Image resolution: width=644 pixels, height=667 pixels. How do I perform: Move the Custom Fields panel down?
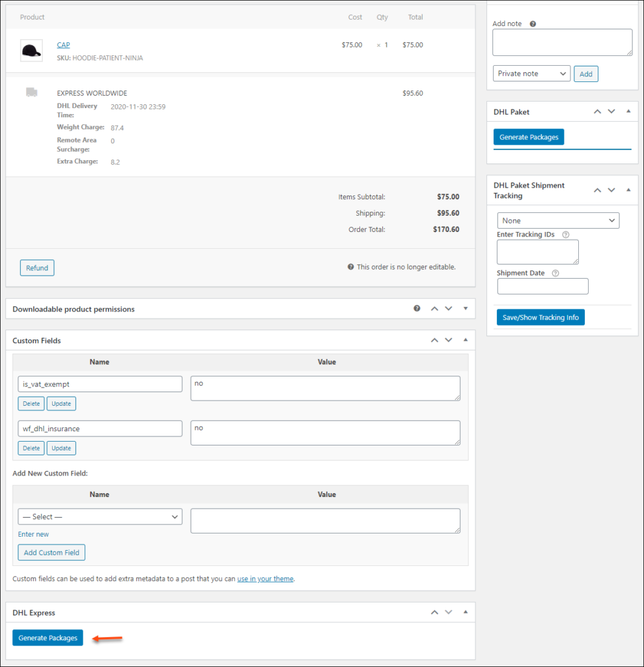(449, 339)
